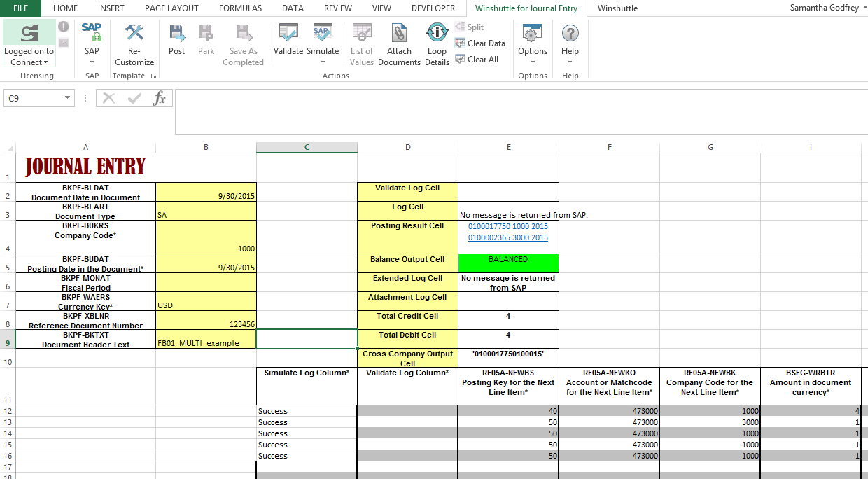This screenshot has height=479, width=868.
Task: Click Clear All in Actions group
Action: (x=477, y=59)
